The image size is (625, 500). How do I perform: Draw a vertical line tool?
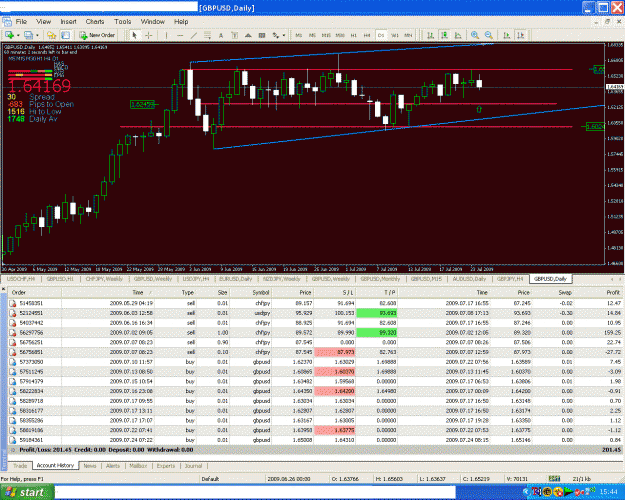[166, 35]
